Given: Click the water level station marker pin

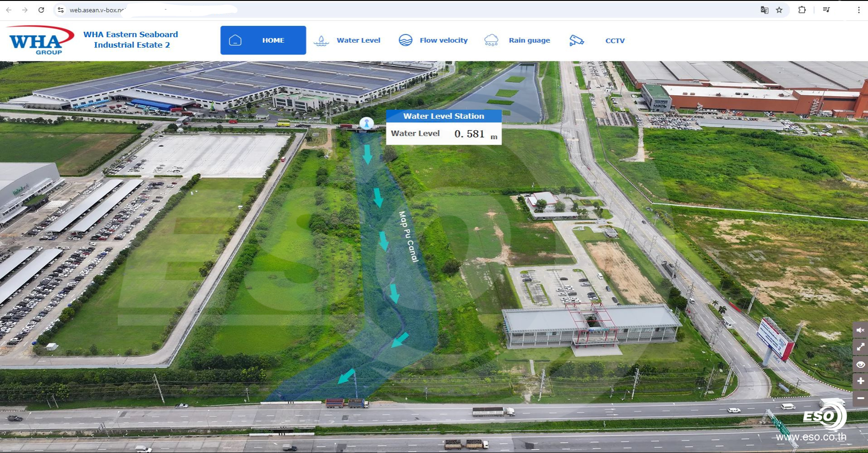Looking at the screenshot, I should pos(366,123).
